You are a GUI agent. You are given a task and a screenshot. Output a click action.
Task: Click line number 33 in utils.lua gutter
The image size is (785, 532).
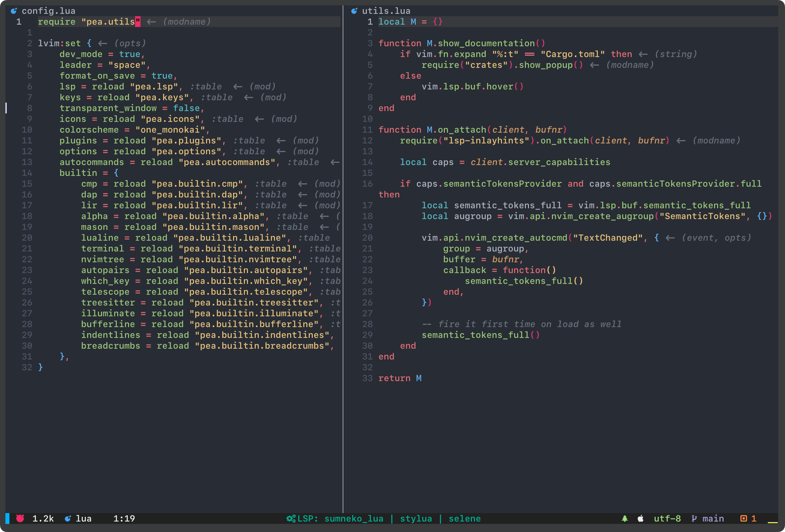368,378
